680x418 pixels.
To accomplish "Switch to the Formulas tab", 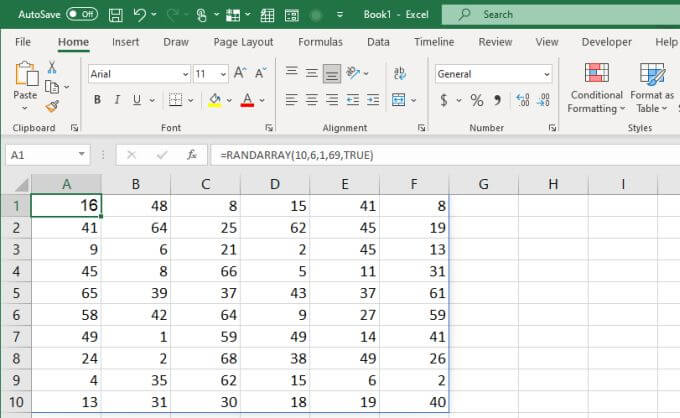I will (x=320, y=42).
